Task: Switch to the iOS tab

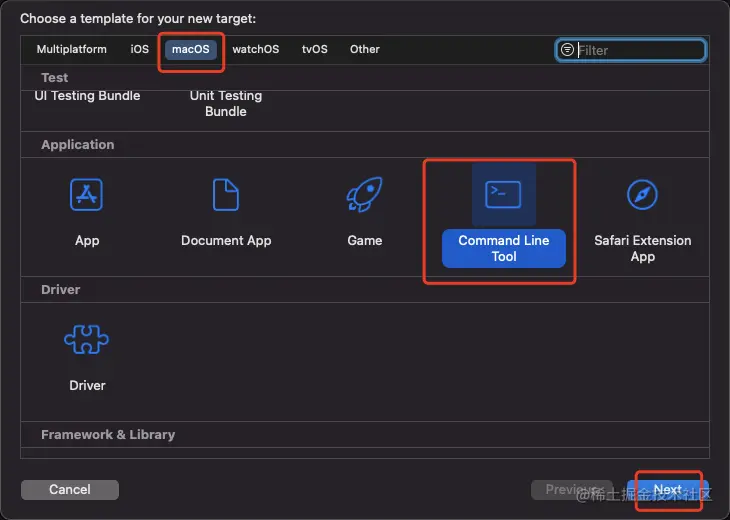Action: tap(140, 49)
